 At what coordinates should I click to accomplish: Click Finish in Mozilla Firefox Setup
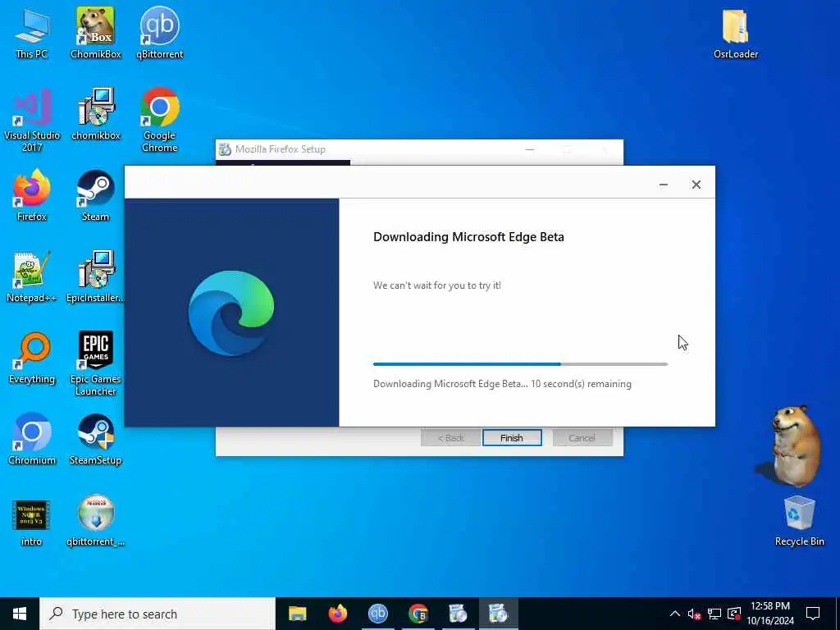point(512,438)
